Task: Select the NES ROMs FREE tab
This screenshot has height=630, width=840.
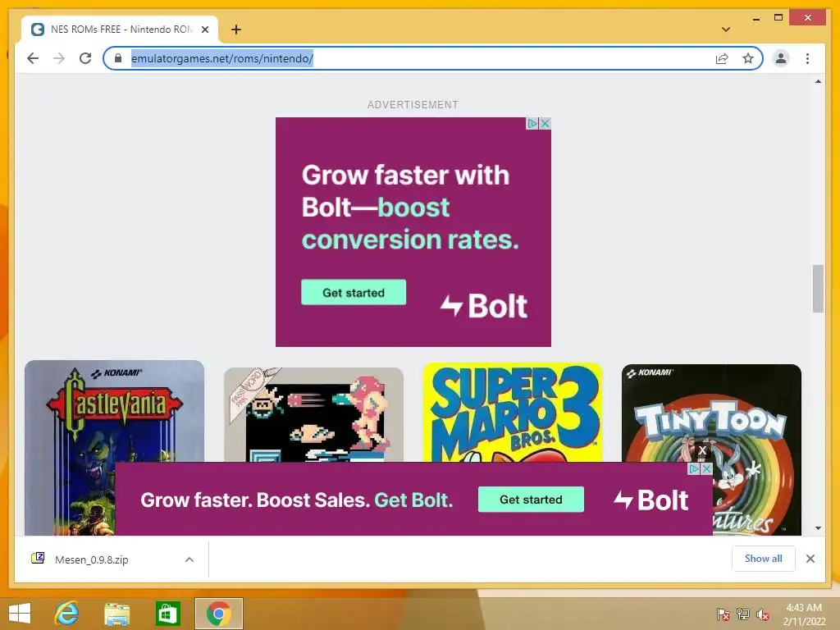Action: (120, 30)
